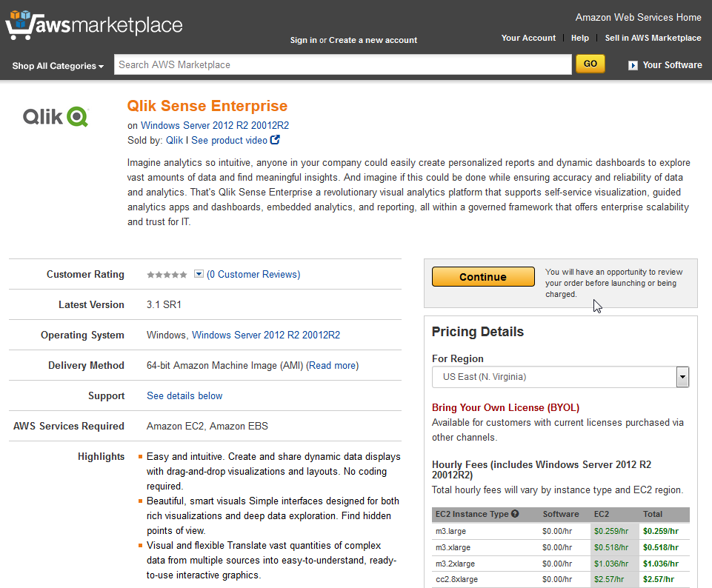712x588 pixels.
Task: Open Amazon Web Services Home
Action: (639, 17)
